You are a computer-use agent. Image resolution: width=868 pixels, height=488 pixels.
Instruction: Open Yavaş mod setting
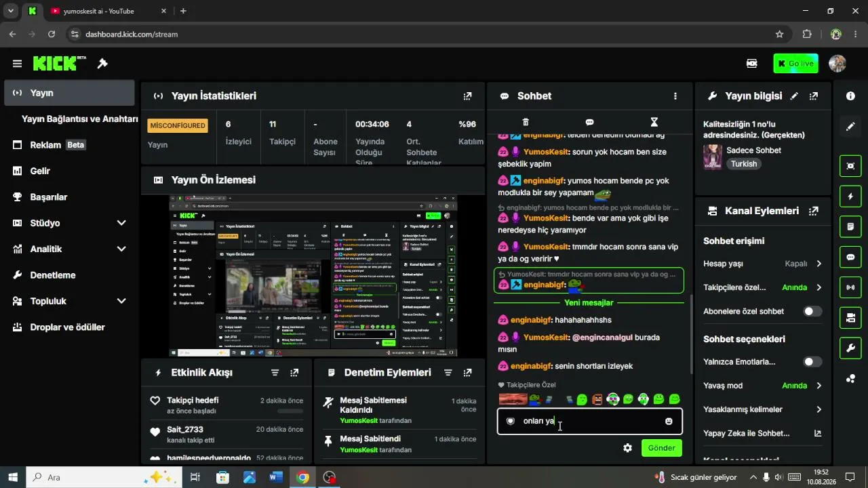point(763,386)
